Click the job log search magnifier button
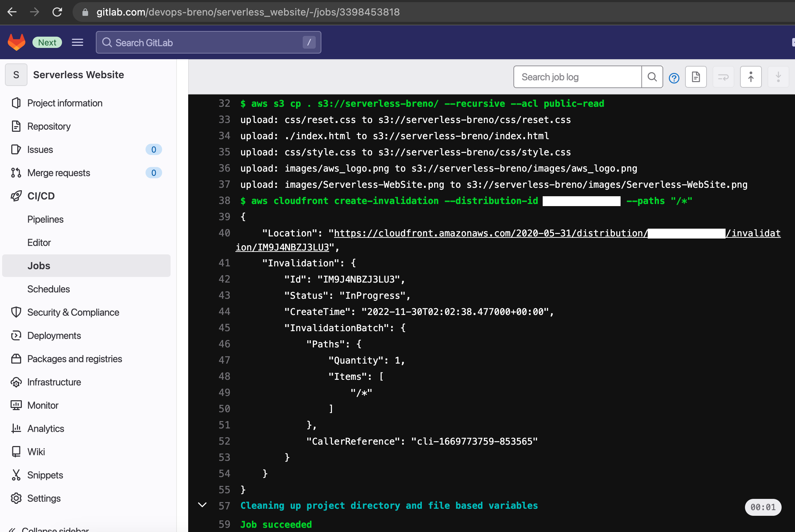The width and height of the screenshot is (795, 532). (652, 77)
